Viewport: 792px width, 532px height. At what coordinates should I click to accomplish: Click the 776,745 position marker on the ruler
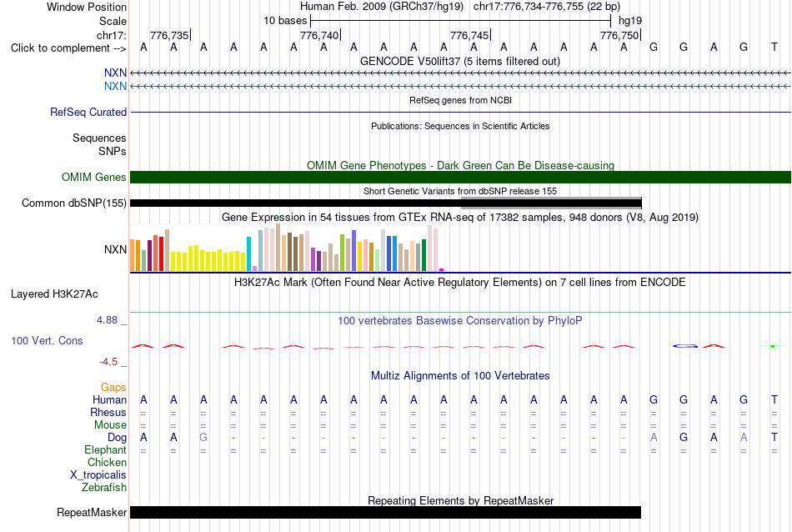point(469,35)
